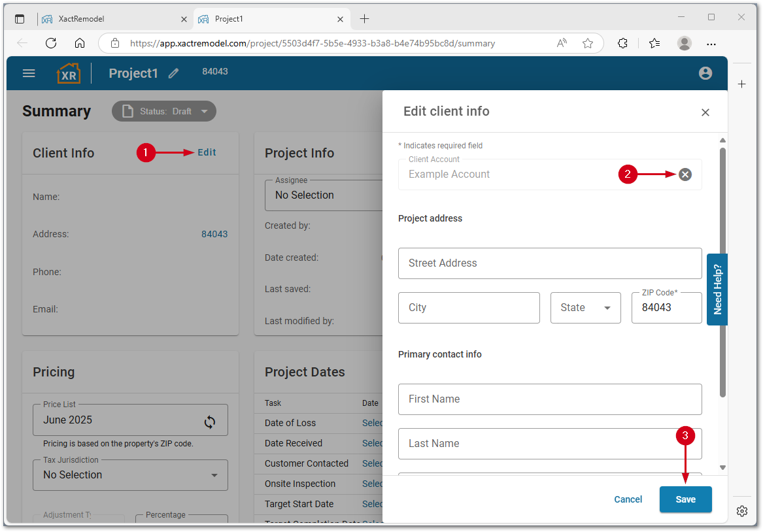Image resolution: width=763 pixels, height=532 pixels.
Task: Add this page to favorites star
Action: pyautogui.click(x=588, y=43)
